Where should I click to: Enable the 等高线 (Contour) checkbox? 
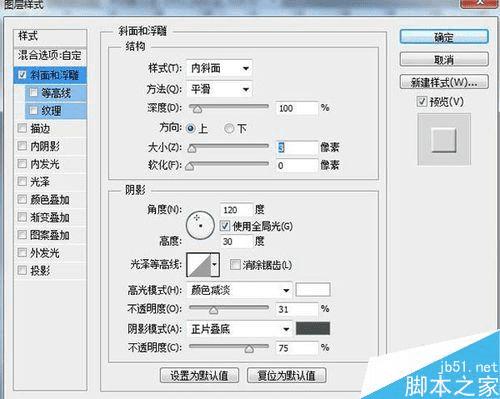click(x=33, y=92)
